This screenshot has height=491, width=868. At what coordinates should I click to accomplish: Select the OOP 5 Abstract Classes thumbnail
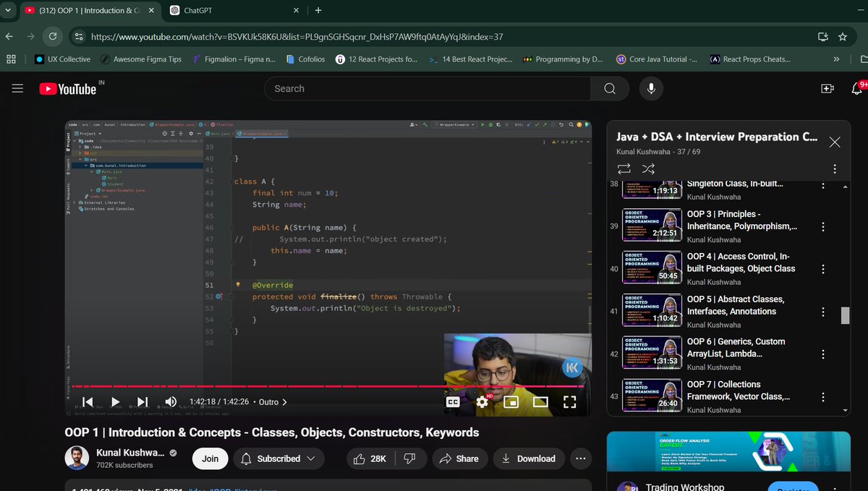(651, 309)
